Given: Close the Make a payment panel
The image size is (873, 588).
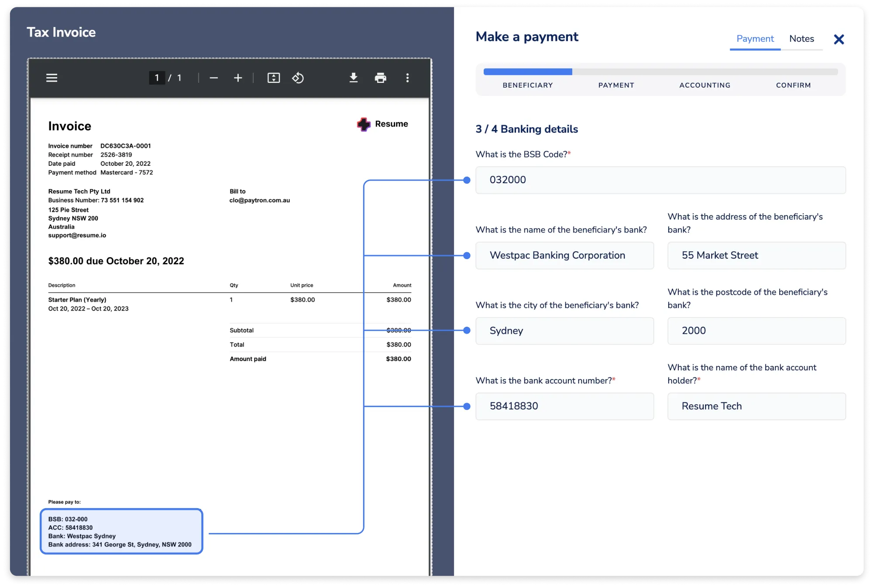Looking at the screenshot, I should tap(839, 39).
